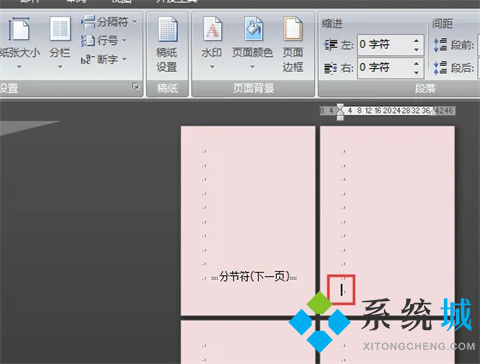
Task: Expand the 页面颜色 dropdown arrow
Action: point(252,67)
